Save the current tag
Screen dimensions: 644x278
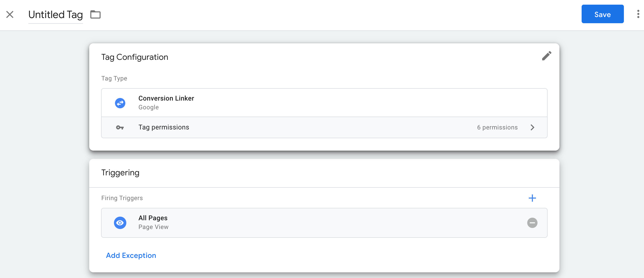click(x=602, y=14)
